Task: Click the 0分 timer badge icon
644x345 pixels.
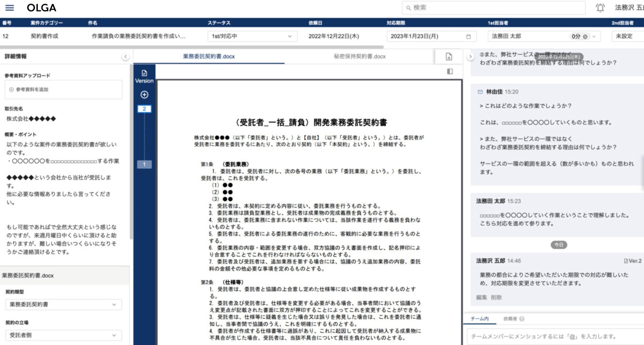Action: click(585, 36)
